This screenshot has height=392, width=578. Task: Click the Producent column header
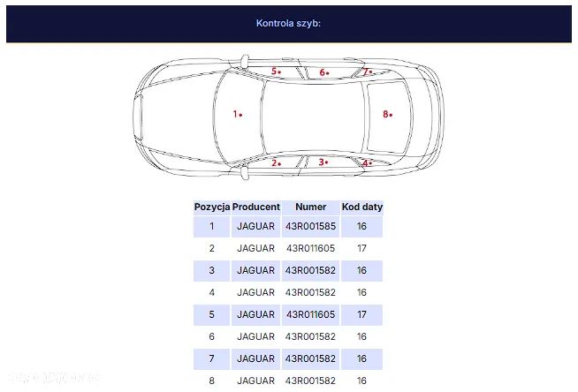tap(256, 207)
